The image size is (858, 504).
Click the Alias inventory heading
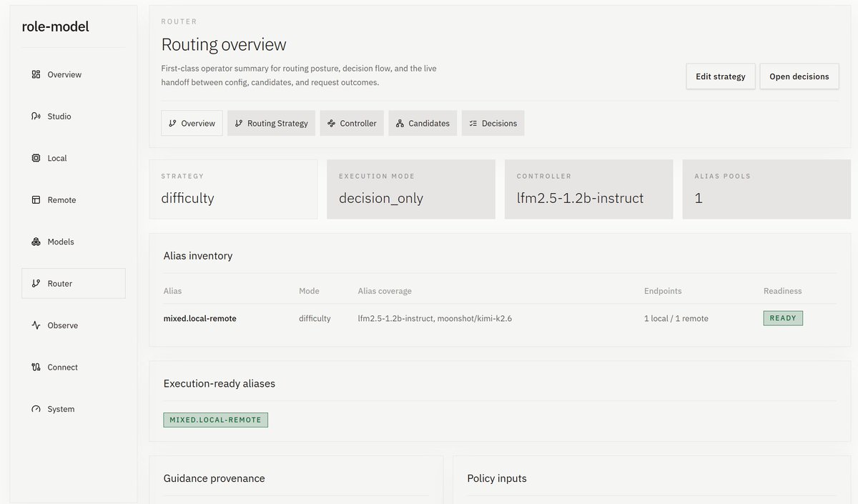(198, 255)
